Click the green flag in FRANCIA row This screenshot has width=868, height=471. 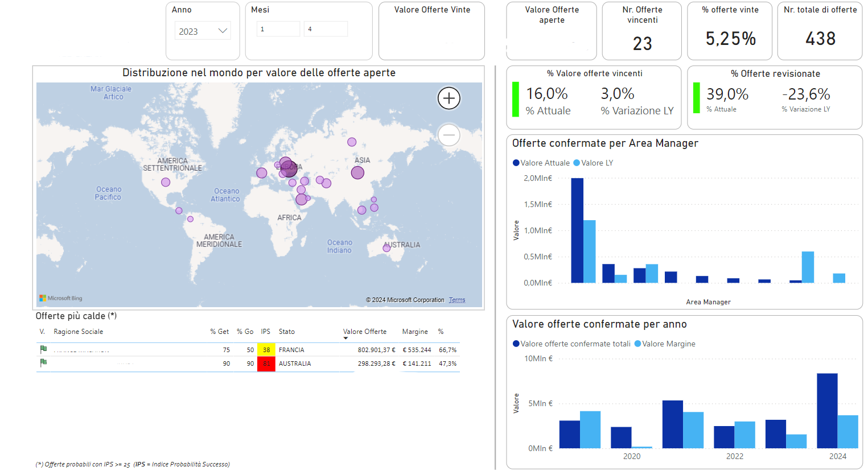click(43, 349)
